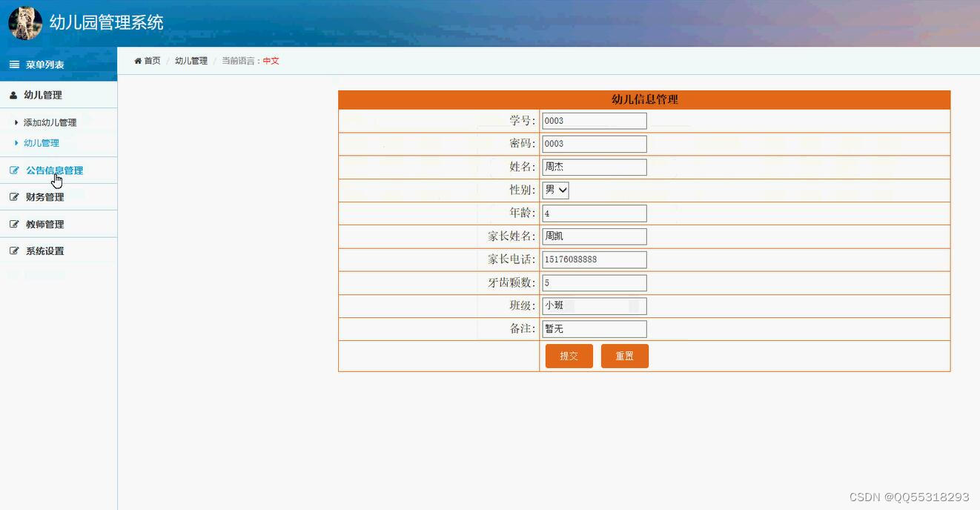Viewport: 980px width, 510px height.
Task: Click the edit icon beside 公告信息管理
Action: pyautogui.click(x=14, y=170)
